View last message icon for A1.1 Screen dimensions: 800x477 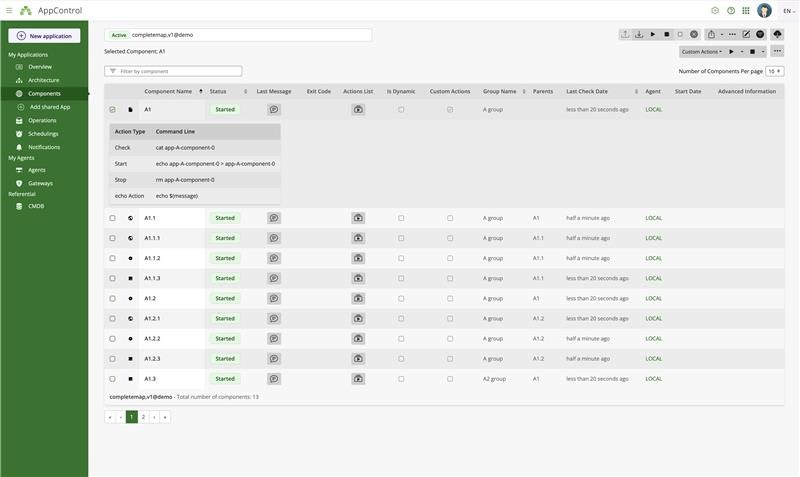pyautogui.click(x=274, y=218)
